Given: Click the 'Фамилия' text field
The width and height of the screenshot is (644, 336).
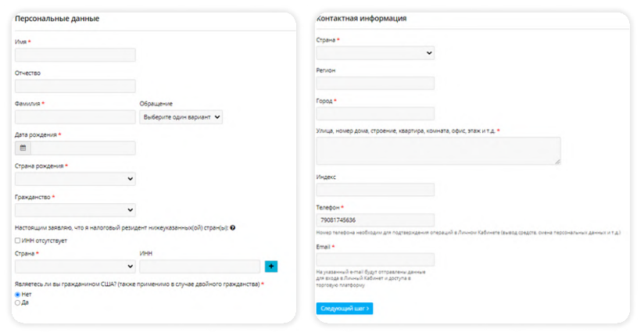Looking at the screenshot, I should 75,116.
